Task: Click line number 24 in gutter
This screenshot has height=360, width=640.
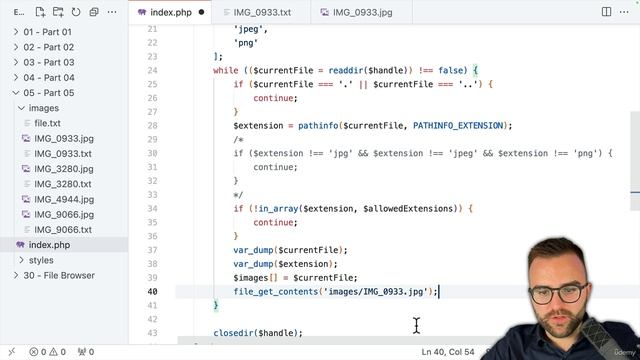Action: pos(152,70)
